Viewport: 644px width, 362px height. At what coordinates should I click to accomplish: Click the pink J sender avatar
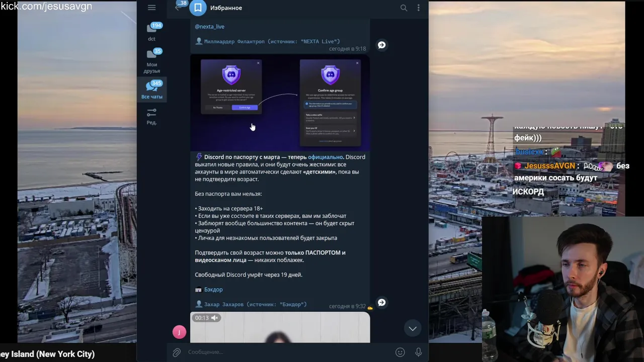point(179,332)
